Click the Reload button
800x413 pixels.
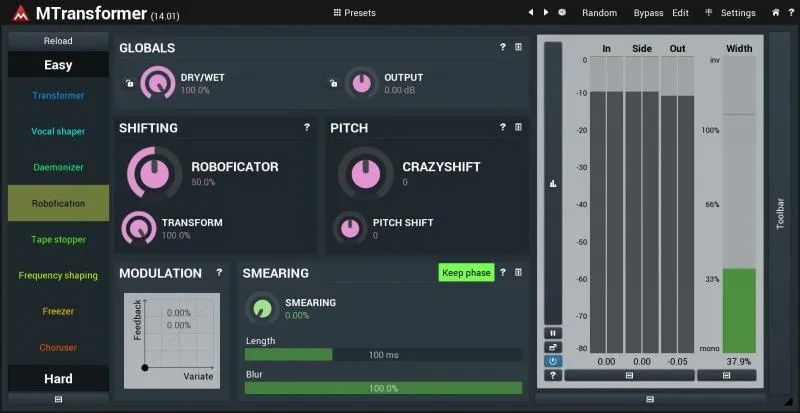coord(58,41)
